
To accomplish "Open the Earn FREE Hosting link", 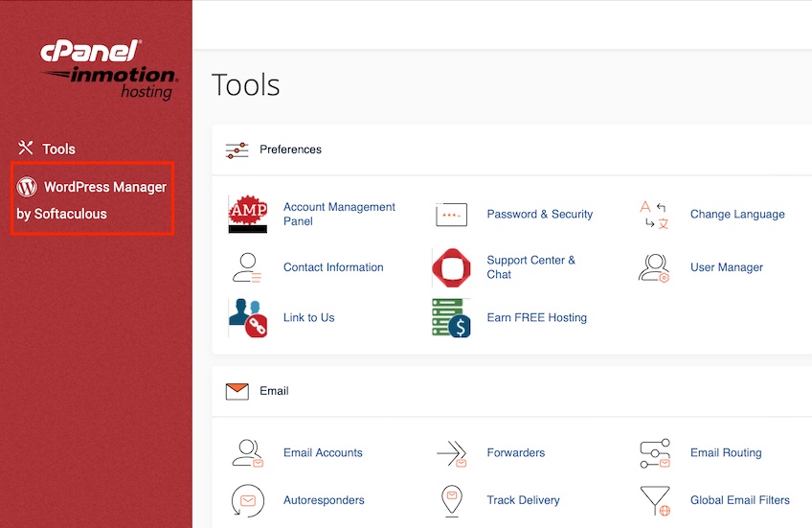I will (537, 317).
